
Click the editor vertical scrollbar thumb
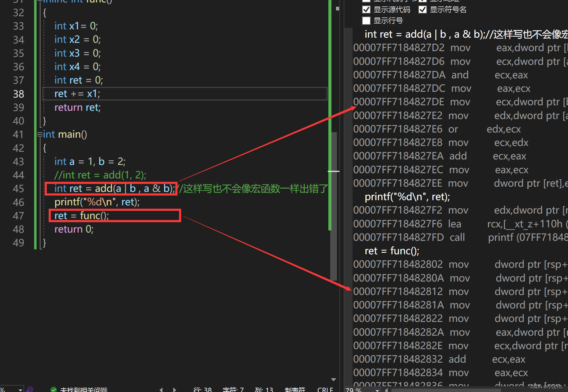click(x=334, y=206)
